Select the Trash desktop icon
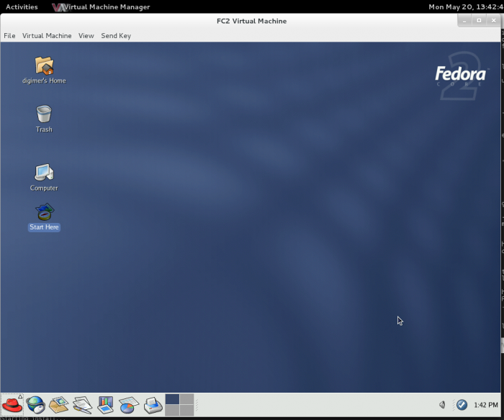The height and width of the screenshot is (420, 504). pos(44,114)
